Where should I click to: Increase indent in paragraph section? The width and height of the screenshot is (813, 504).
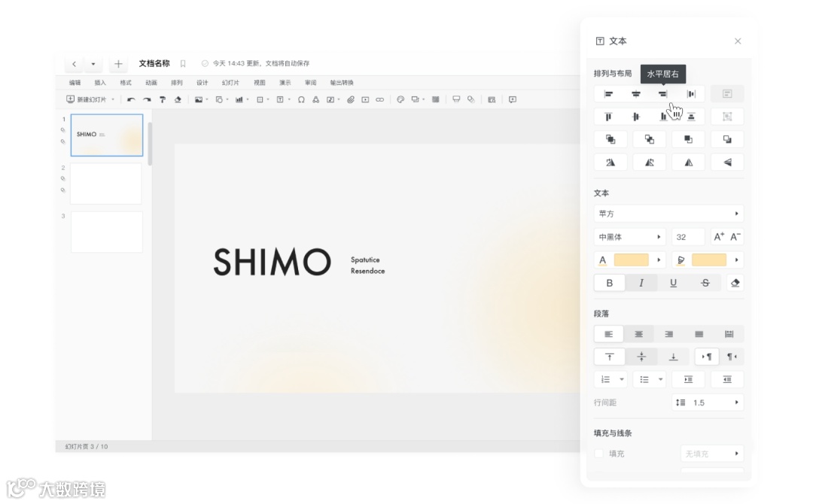tap(688, 380)
